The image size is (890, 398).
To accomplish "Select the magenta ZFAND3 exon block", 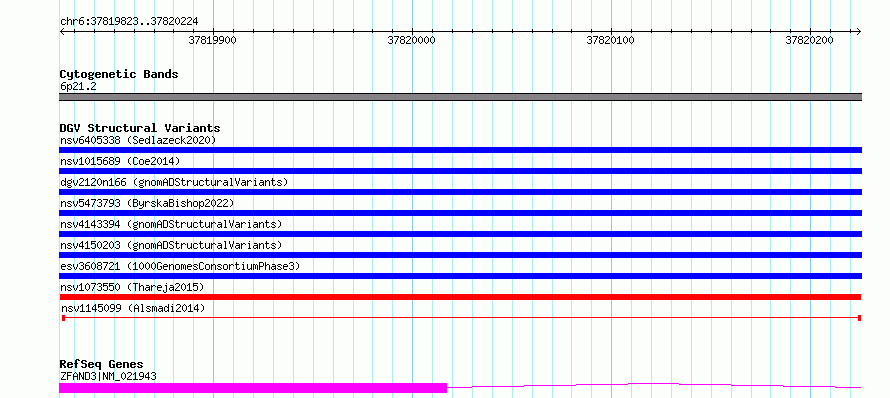I will [x=253, y=388].
